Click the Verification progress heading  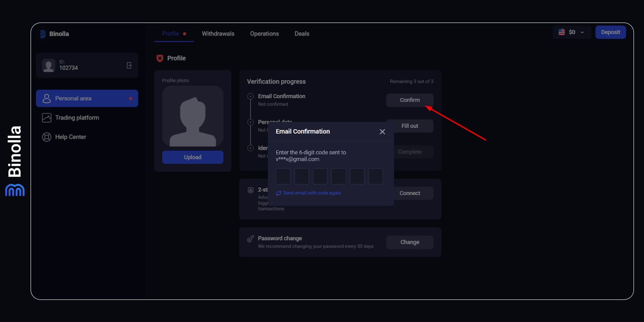coord(276,81)
